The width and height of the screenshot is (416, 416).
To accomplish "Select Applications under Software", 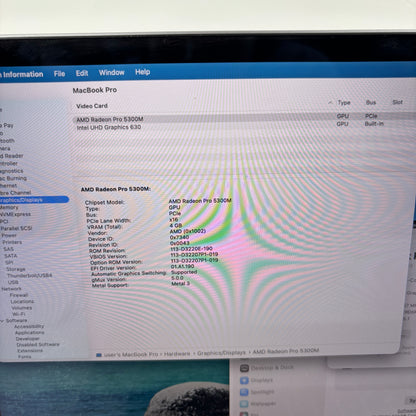I will tap(30, 332).
